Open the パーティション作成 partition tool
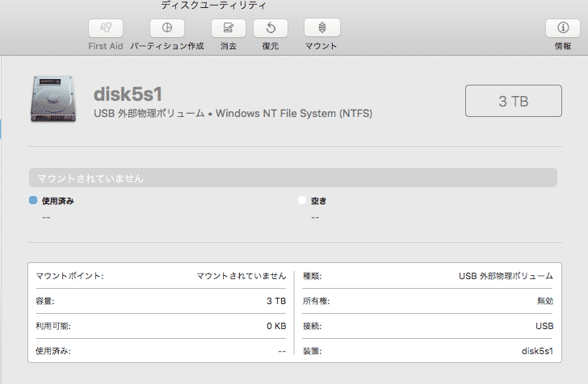The image size is (588, 384). [x=167, y=28]
